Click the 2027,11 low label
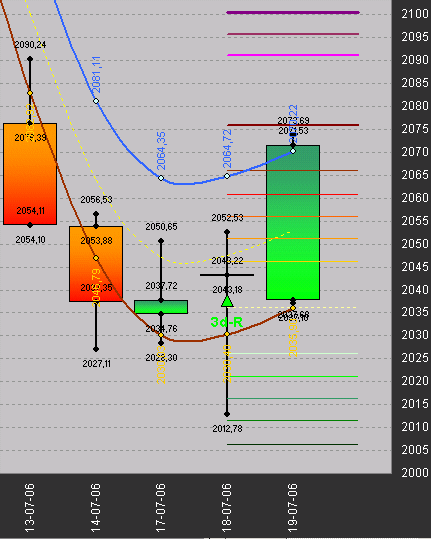The image size is (431, 539). [97, 363]
